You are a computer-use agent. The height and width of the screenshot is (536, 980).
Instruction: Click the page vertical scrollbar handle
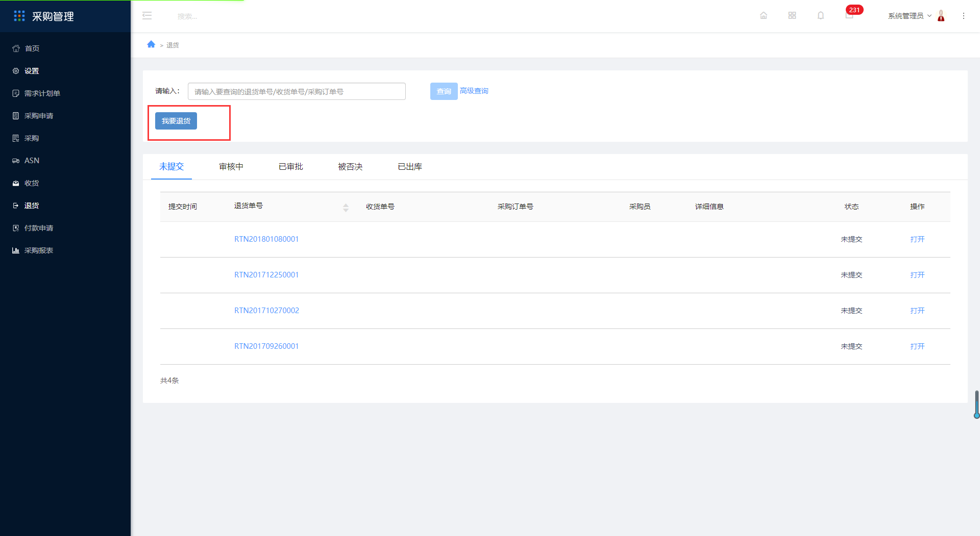coord(976,404)
